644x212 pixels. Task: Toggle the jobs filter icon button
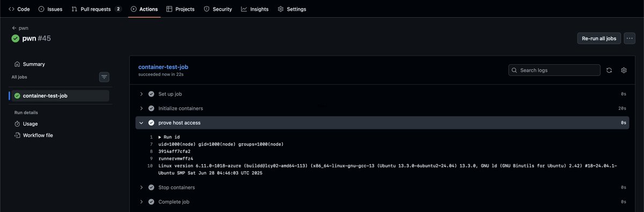104,77
